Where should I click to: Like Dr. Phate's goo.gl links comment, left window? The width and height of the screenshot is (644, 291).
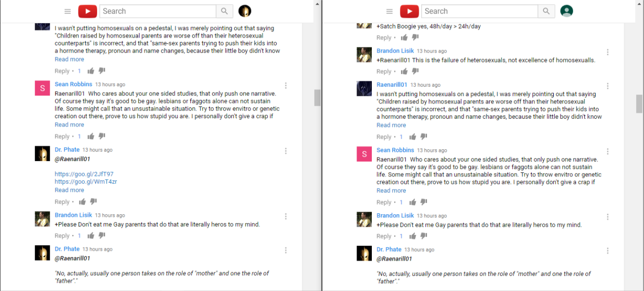(82, 202)
